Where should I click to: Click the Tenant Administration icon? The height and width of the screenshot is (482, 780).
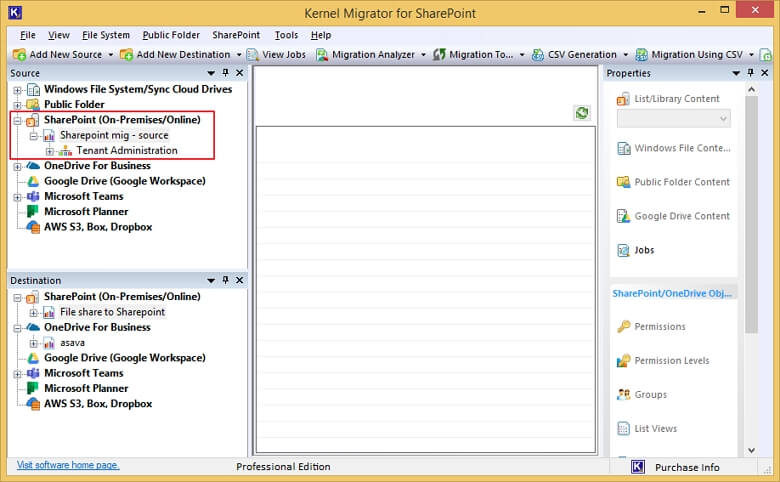tap(65, 151)
